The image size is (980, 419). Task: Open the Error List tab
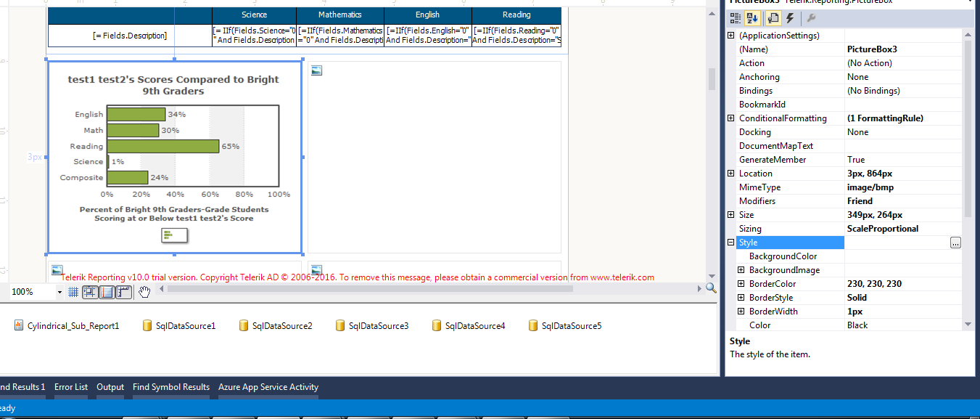click(x=71, y=387)
